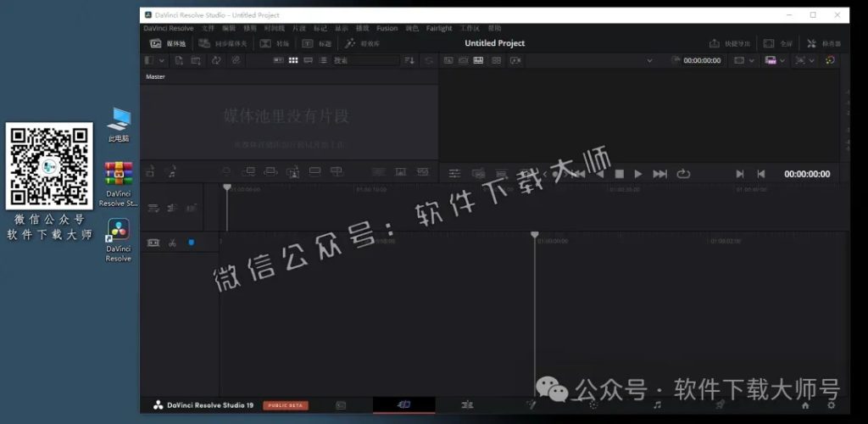The width and height of the screenshot is (868, 424).
Task: Open the 标题 titles panel
Action: [x=317, y=43]
